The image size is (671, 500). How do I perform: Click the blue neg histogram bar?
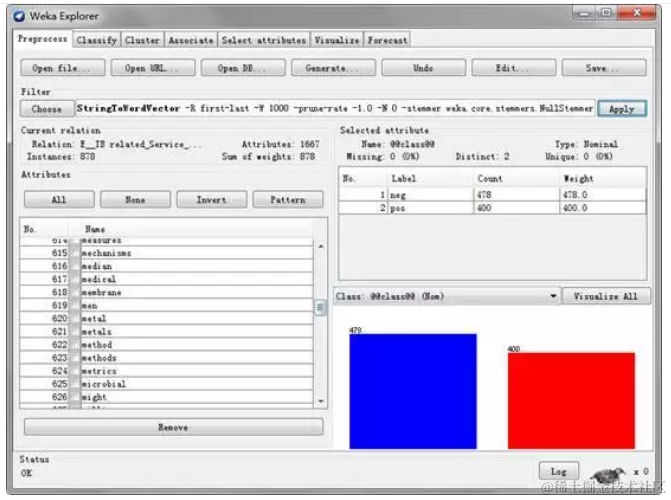tap(413, 392)
